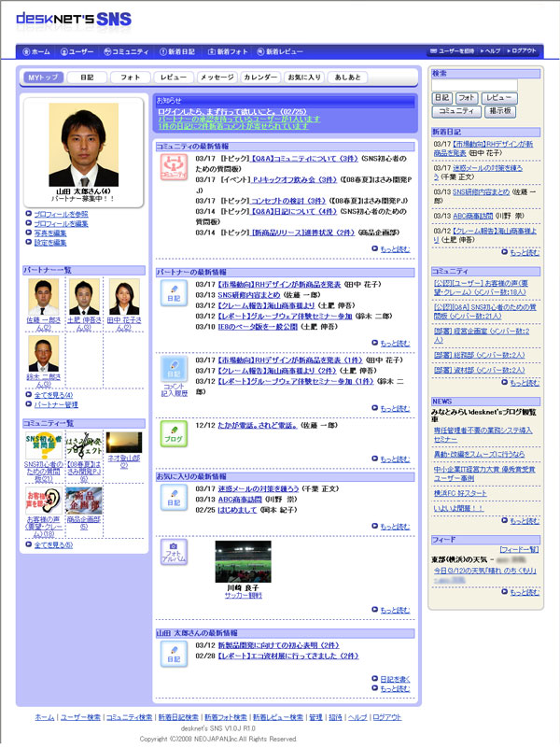Switch to the メッセージ tab
Viewport: 560px width, 748px height.
[x=217, y=78]
